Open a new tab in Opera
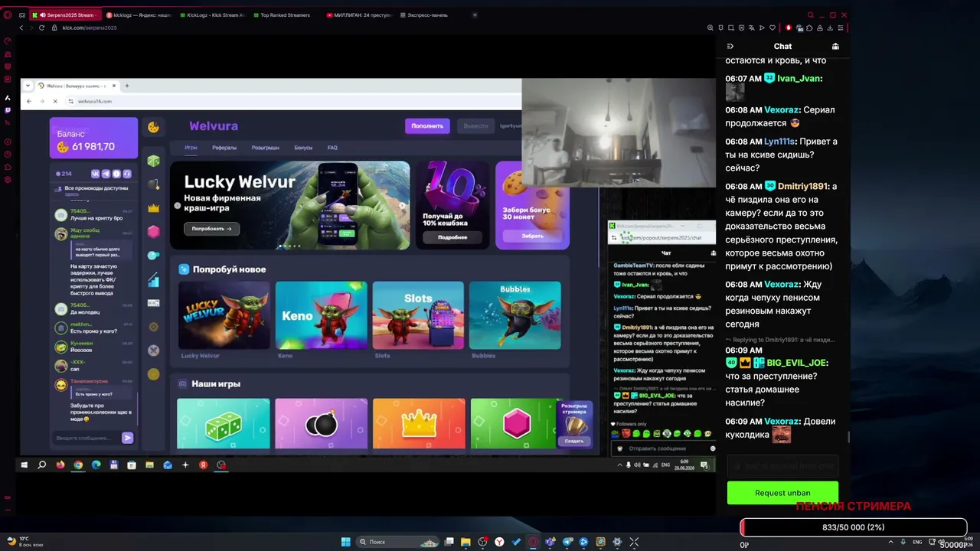 coord(475,15)
